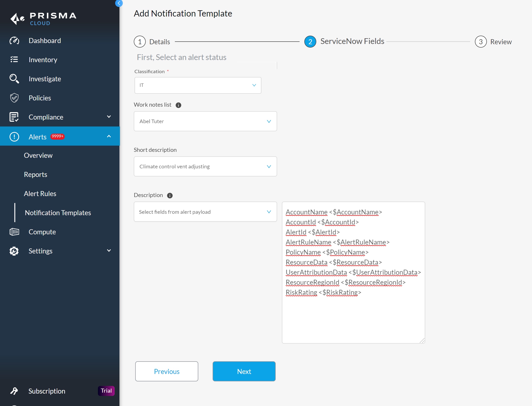The width and height of the screenshot is (532, 406).
Task: Expand the Compliance menu chevron
Action: point(109,117)
